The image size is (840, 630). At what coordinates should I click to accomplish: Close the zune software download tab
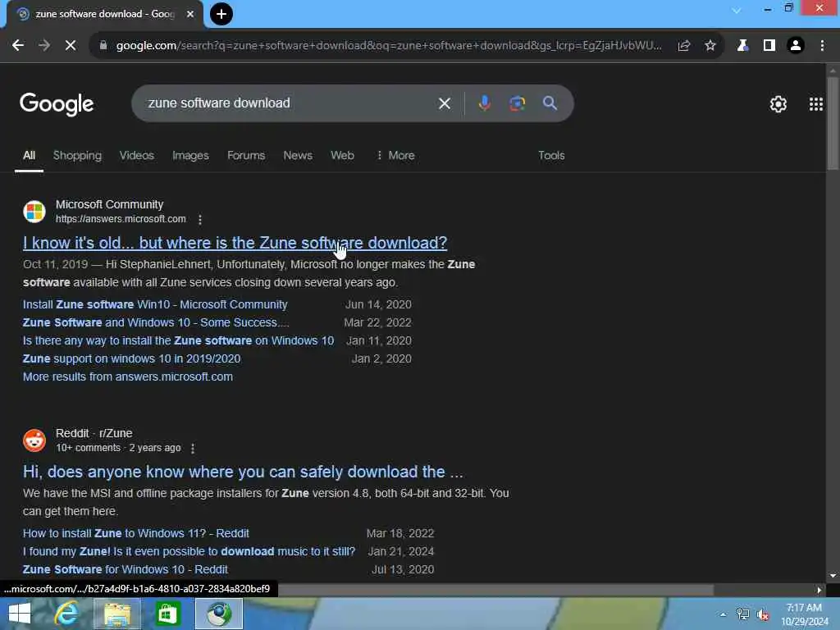(x=190, y=14)
